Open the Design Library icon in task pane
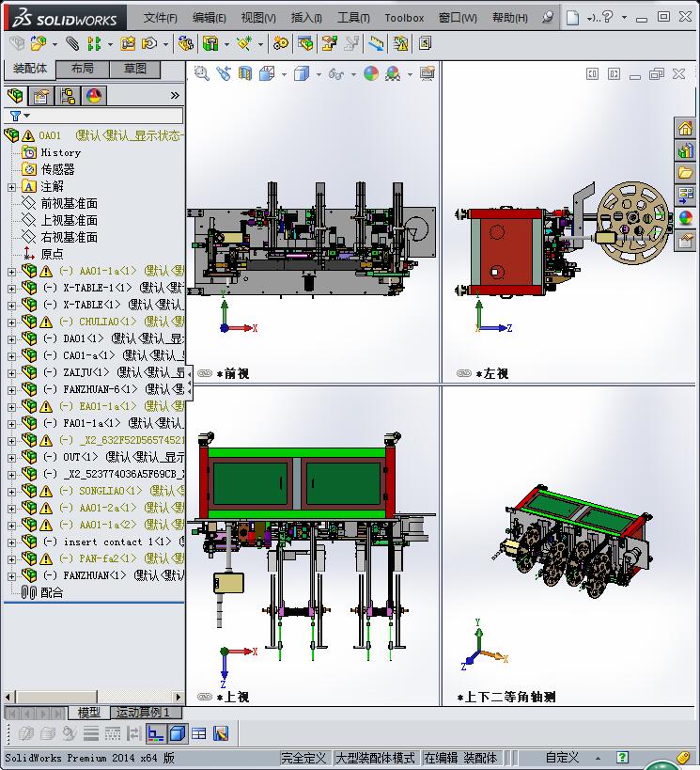The height and width of the screenshot is (770, 700). coord(685,150)
